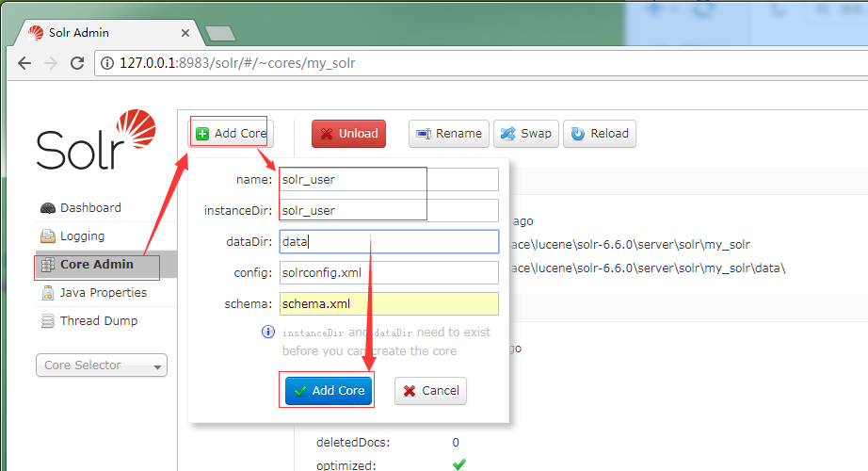Viewport: 868px width, 471px height.
Task: Click the Rename core button
Action: click(449, 134)
